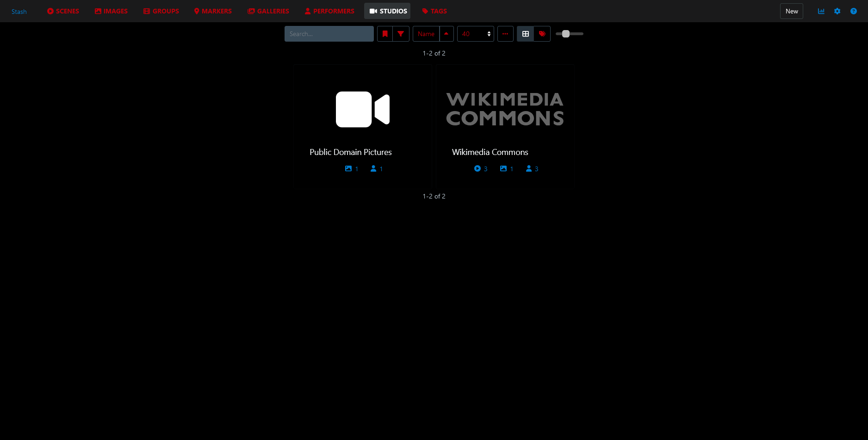This screenshot has width=868, height=440.
Task: View performers count of Public Domain Pictures
Action: [377, 169]
